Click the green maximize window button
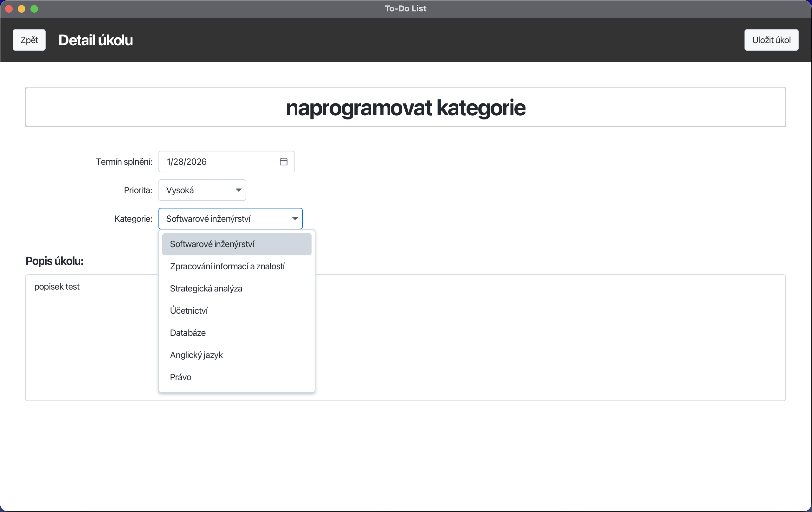 click(x=34, y=9)
